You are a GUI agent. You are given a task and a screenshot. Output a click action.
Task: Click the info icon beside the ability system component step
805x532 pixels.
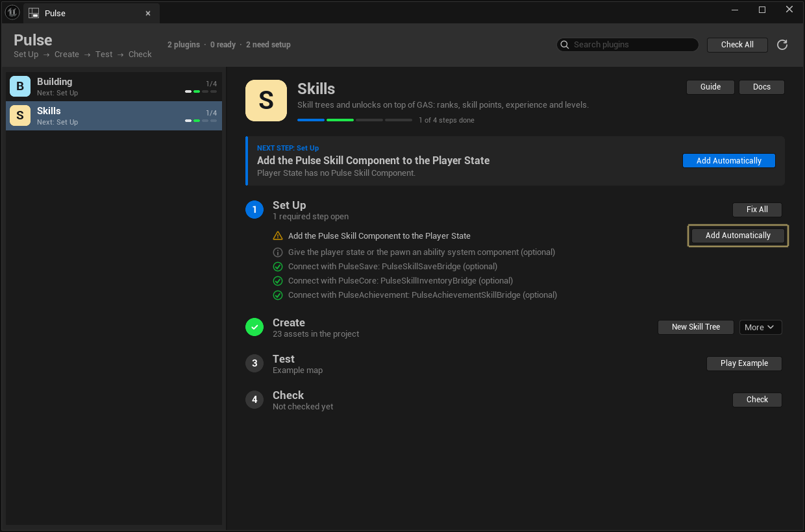278,252
